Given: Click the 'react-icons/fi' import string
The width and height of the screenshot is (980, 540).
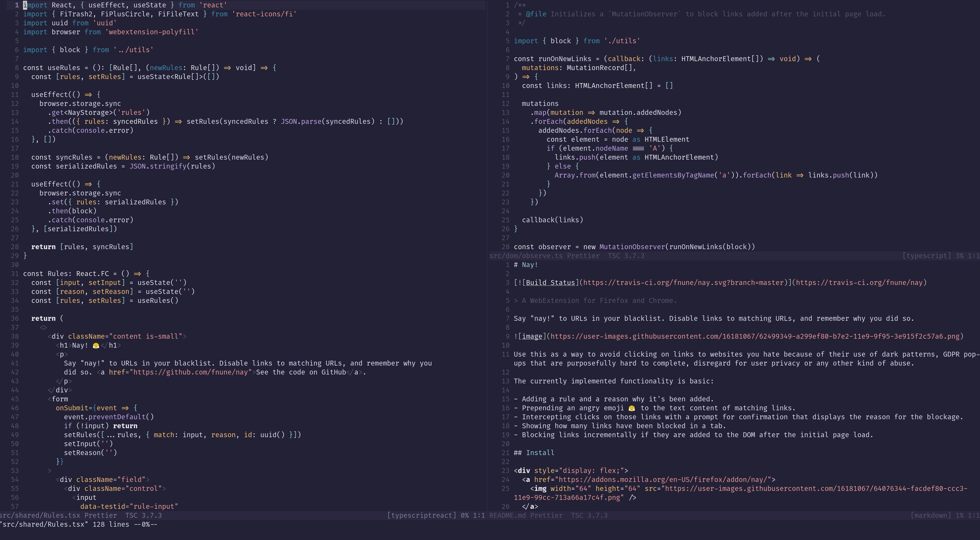Looking at the screenshot, I should pyautogui.click(x=264, y=14).
